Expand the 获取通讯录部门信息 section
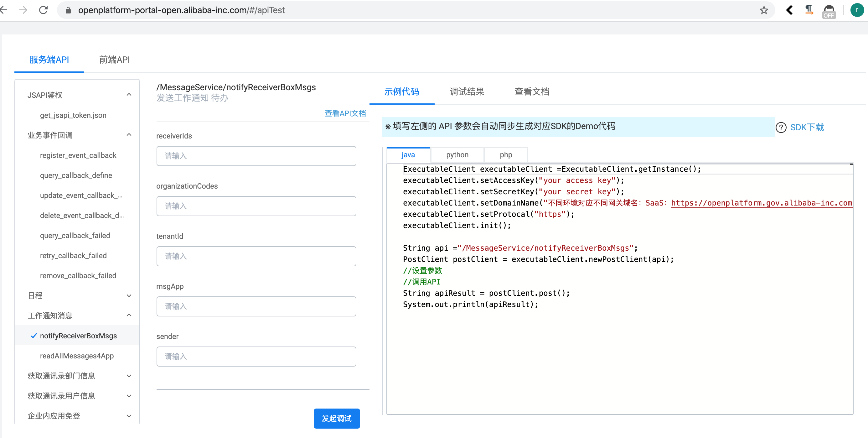 coord(129,376)
